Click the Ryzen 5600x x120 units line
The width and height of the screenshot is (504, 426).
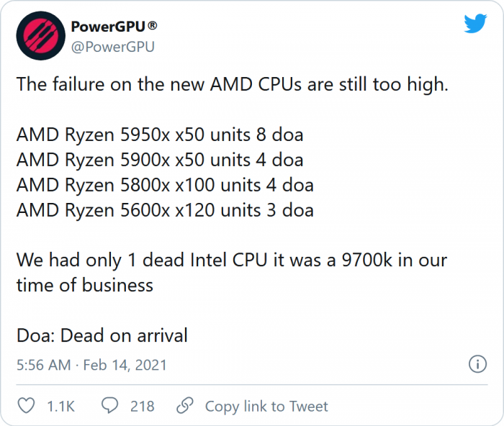(x=165, y=210)
